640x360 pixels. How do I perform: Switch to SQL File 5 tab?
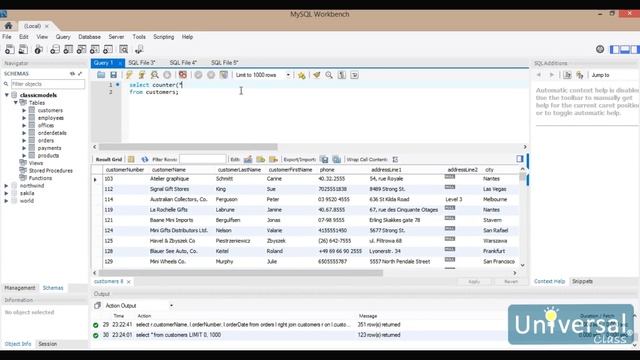click(225, 62)
